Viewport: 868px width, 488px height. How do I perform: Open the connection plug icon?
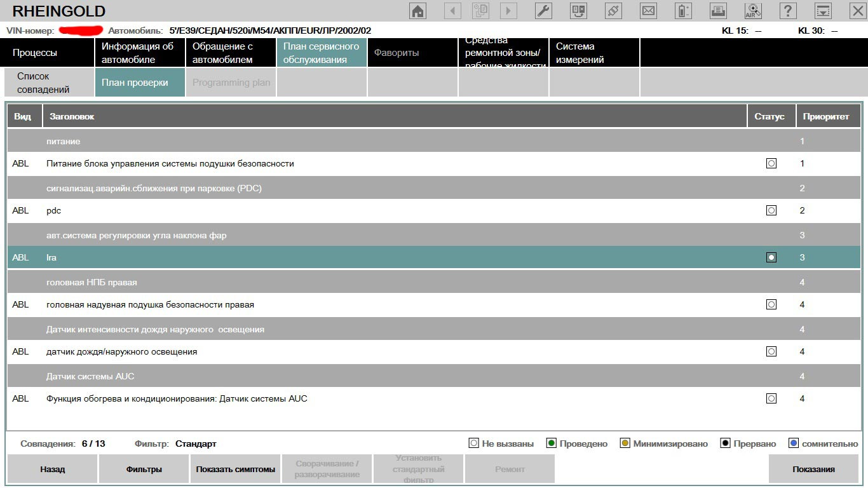pos(613,11)
